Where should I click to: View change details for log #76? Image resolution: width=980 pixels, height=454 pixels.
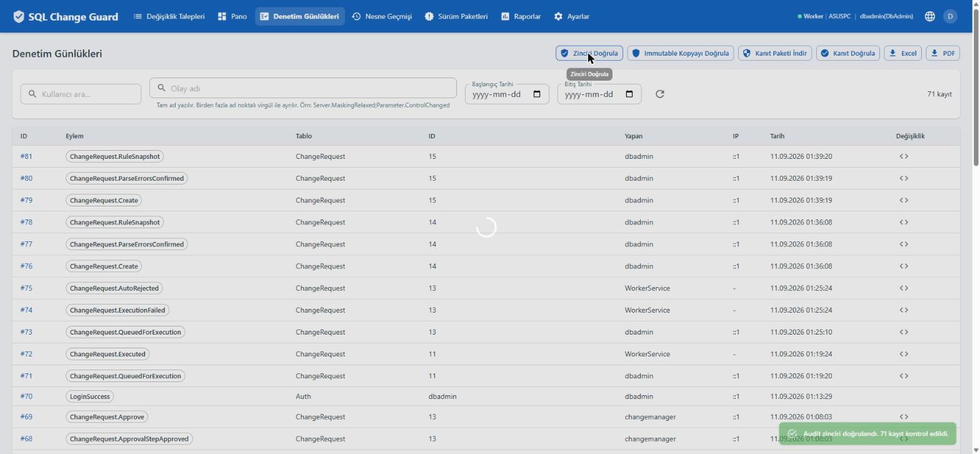[x=904, y=266]
